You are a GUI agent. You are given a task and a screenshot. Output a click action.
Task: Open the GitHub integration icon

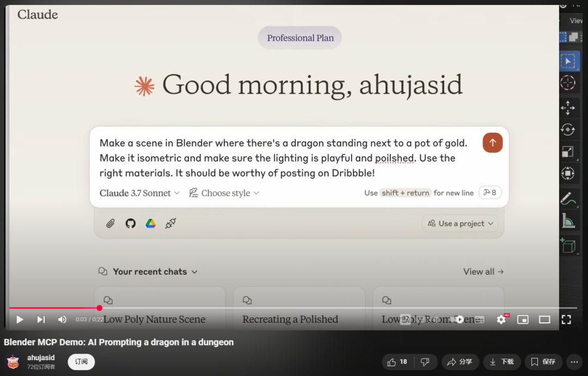[131, 224]
